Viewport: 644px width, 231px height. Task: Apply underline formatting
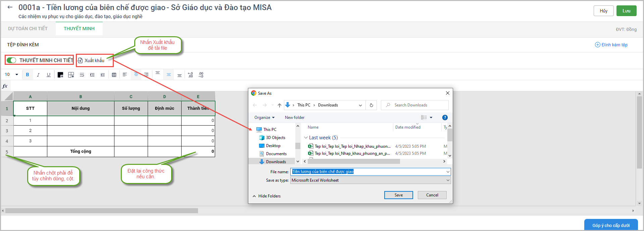[x=49, y=75]
